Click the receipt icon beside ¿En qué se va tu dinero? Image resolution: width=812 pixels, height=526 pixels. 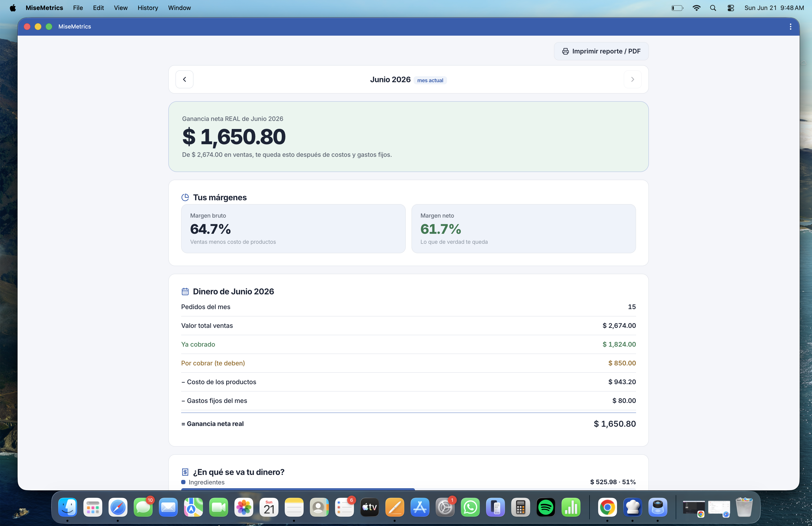click(185, 472)
